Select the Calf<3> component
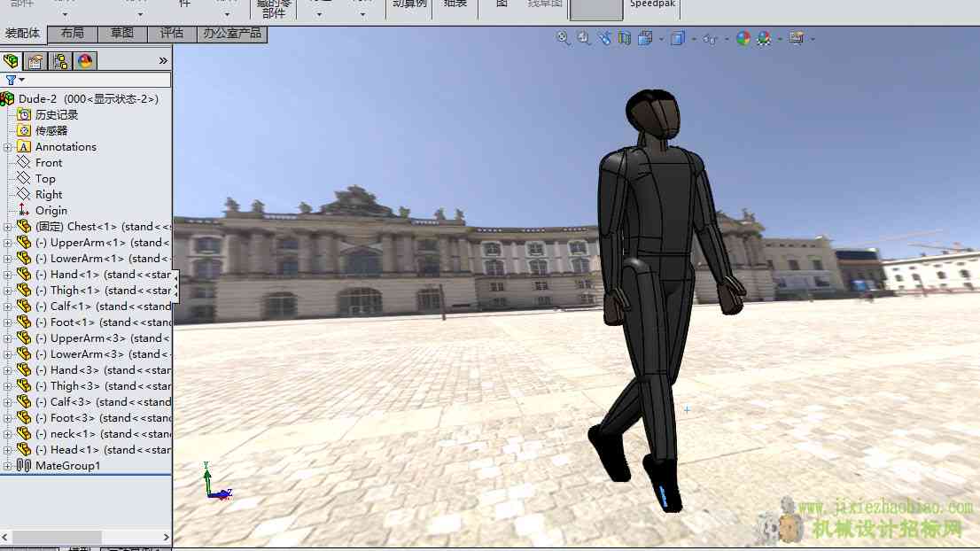Viewport: 980px width, 551px height. 103,401
